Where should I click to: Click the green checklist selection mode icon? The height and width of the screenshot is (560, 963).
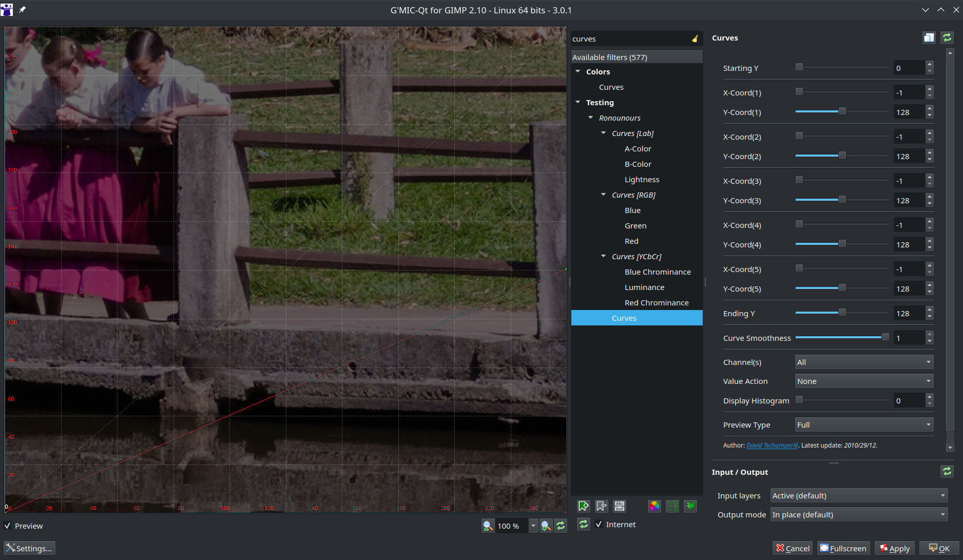pos(672,506)
